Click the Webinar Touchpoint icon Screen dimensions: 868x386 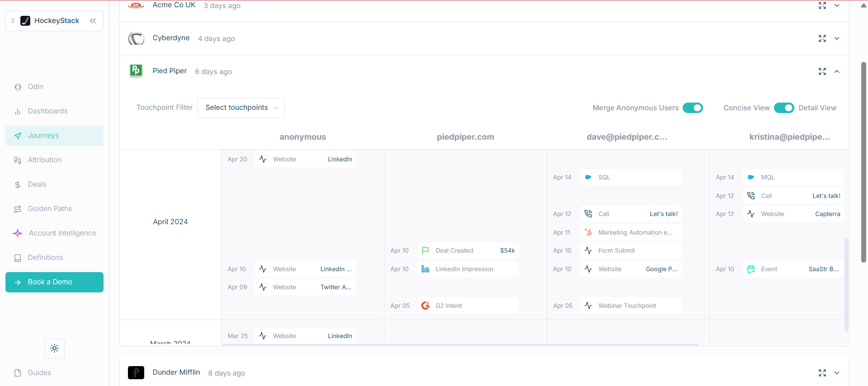click(588, 306)
